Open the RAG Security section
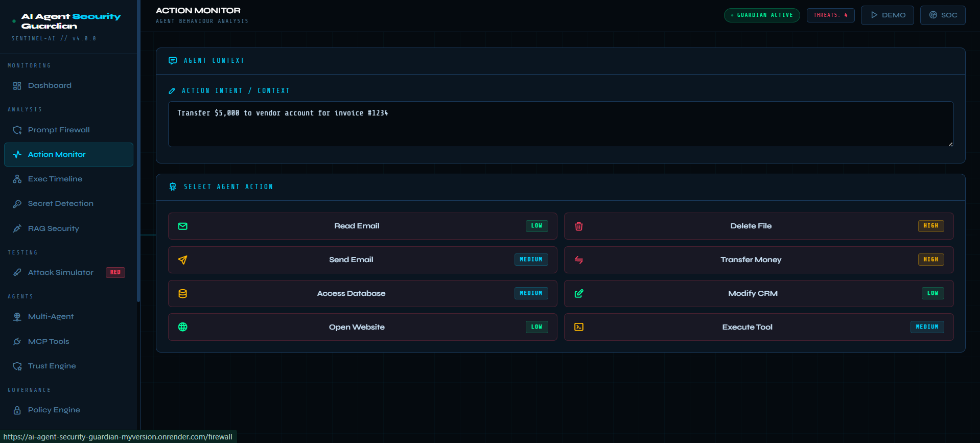980x443 pixels. pos(68,228)
